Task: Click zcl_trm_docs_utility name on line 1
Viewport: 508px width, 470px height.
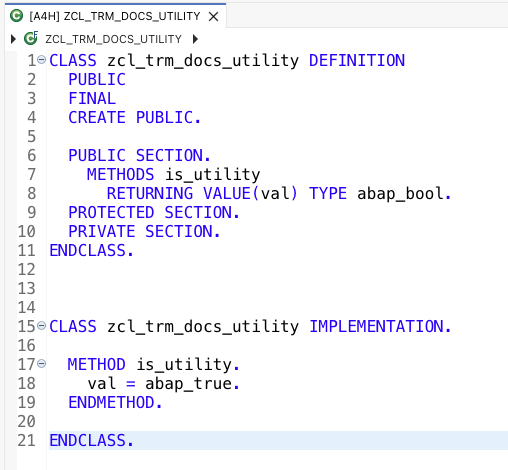Action: 203,61
